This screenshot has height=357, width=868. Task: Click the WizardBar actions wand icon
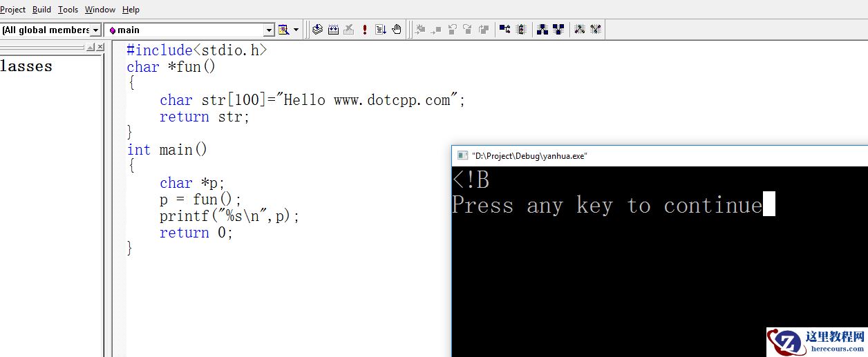(x=283, y=30)
